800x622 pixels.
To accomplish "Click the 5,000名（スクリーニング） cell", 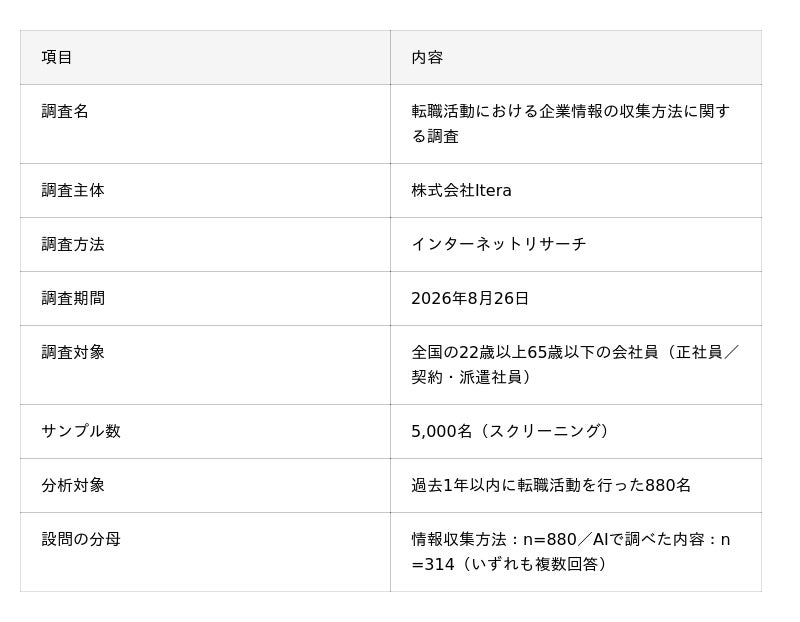I will (511, 431).
